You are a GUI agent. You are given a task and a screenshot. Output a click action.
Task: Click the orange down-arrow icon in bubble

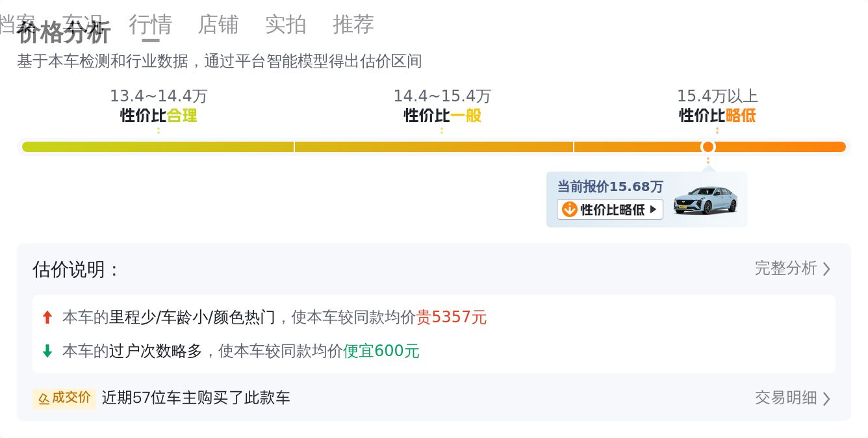569,209
